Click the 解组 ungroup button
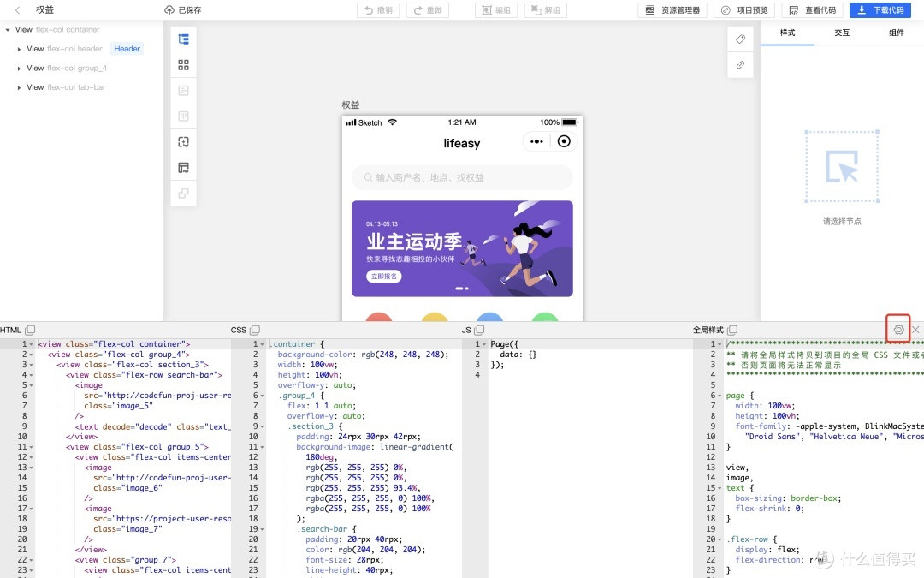 (546, 10)
